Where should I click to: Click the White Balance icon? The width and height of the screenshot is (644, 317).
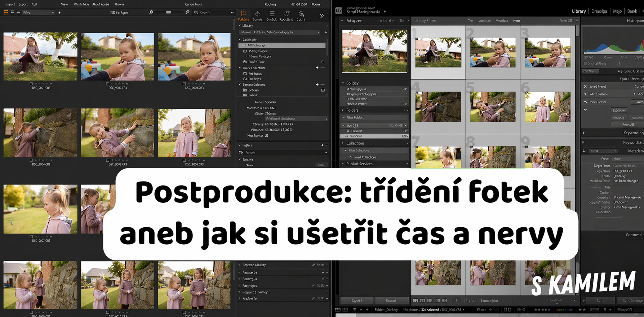[x=585, y=94]
